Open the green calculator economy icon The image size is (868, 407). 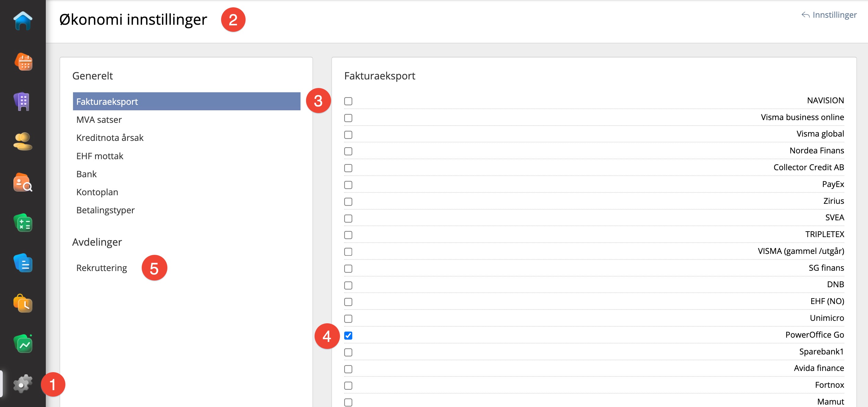(x=23, y=223)
